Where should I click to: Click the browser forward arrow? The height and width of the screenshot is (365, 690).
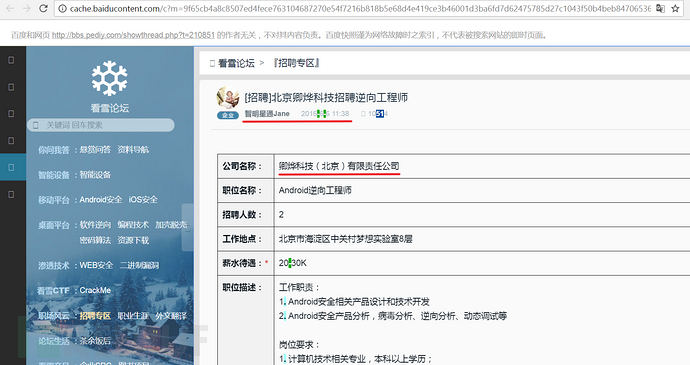click(x=26, y=8)
